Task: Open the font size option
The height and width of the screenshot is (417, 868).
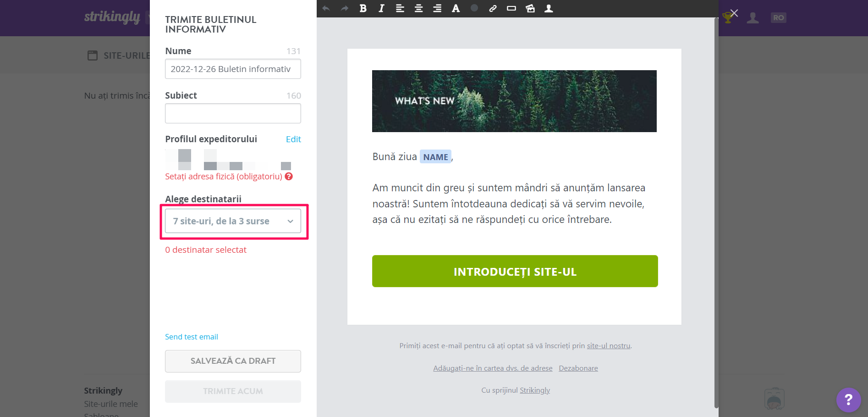Action: (x=456, y=8)
